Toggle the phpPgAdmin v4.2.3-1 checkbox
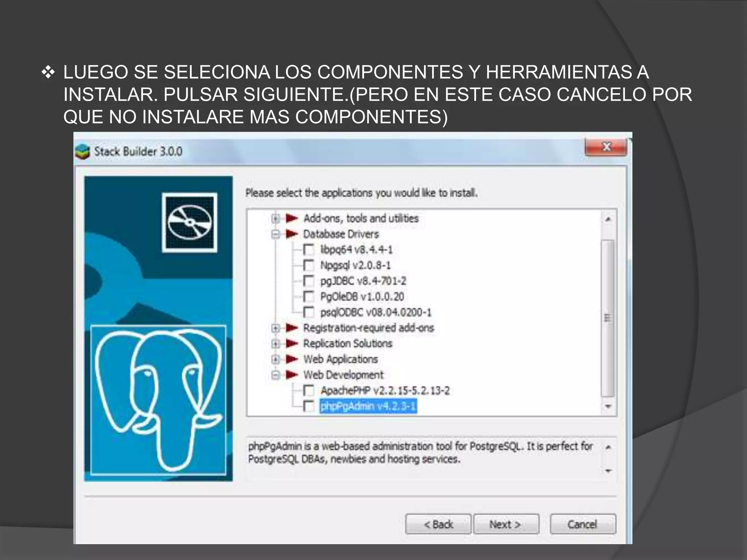Viewport: 747px width, 560px height. [309, 407]
